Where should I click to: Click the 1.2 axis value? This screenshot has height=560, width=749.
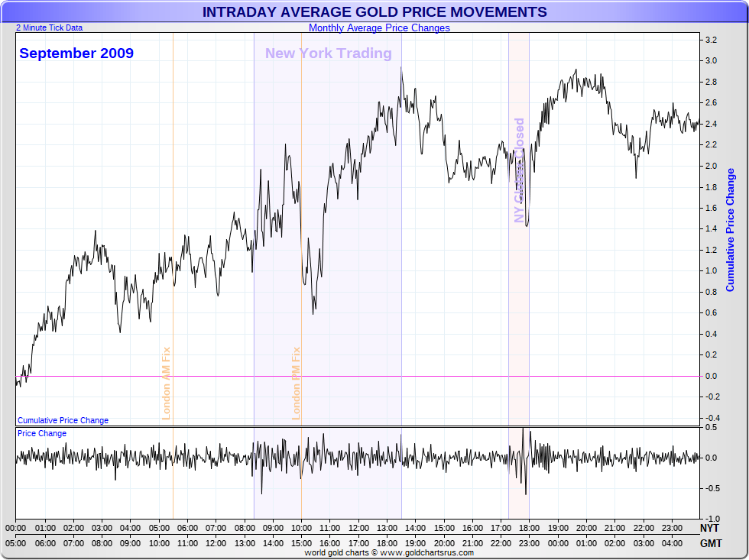click(712, 250)
